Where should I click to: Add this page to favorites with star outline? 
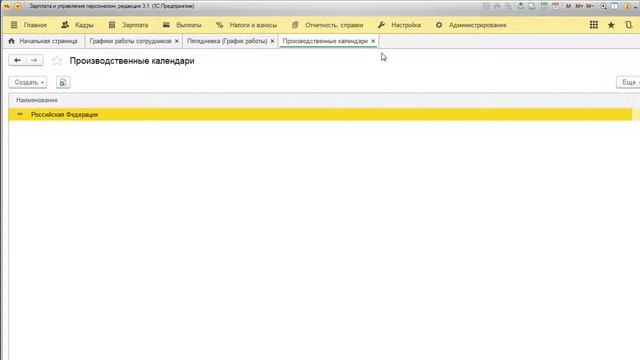pos(57,61)
